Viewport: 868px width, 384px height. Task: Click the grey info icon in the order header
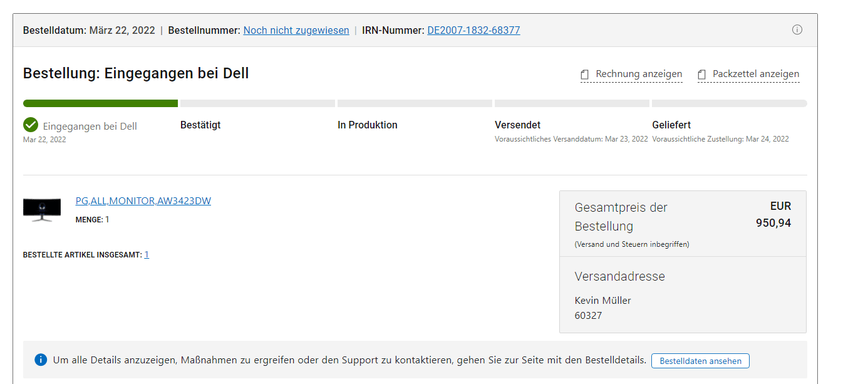[797, 29]
